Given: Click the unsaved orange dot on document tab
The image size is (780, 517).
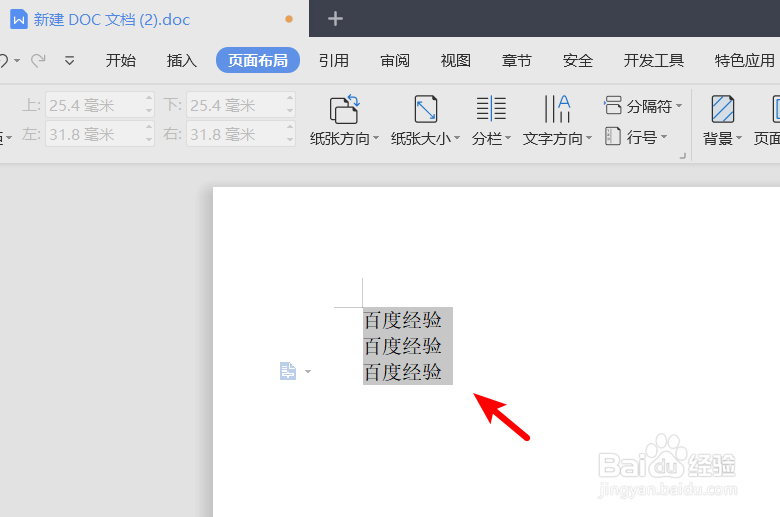Looking at the screenshot, I should point(289,19).
